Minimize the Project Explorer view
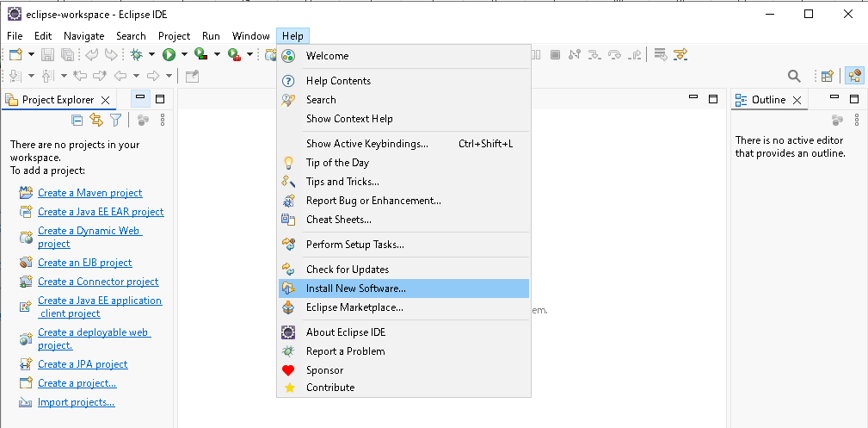 click(140, 99)
